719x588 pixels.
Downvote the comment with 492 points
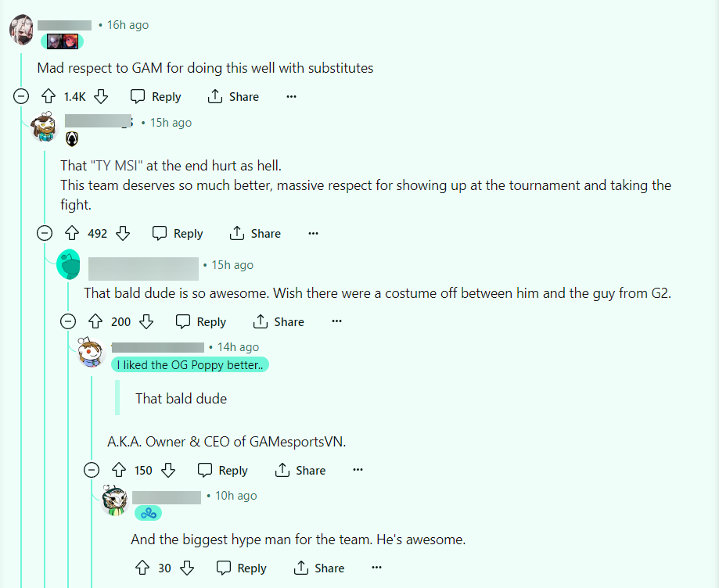[x=122, y=233]
